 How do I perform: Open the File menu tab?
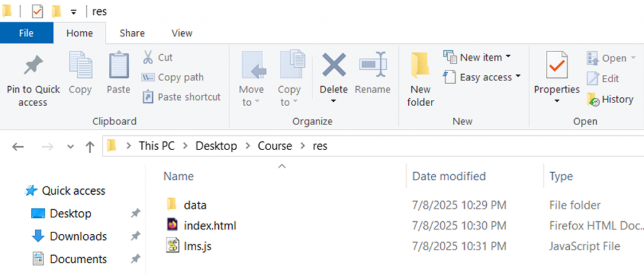tap(26, 33)
